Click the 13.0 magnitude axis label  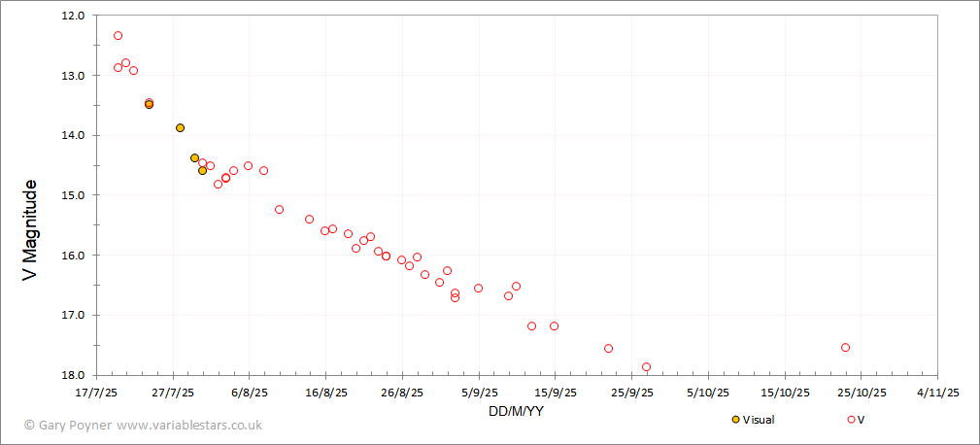pyautogui.click(x=75, y=75)
